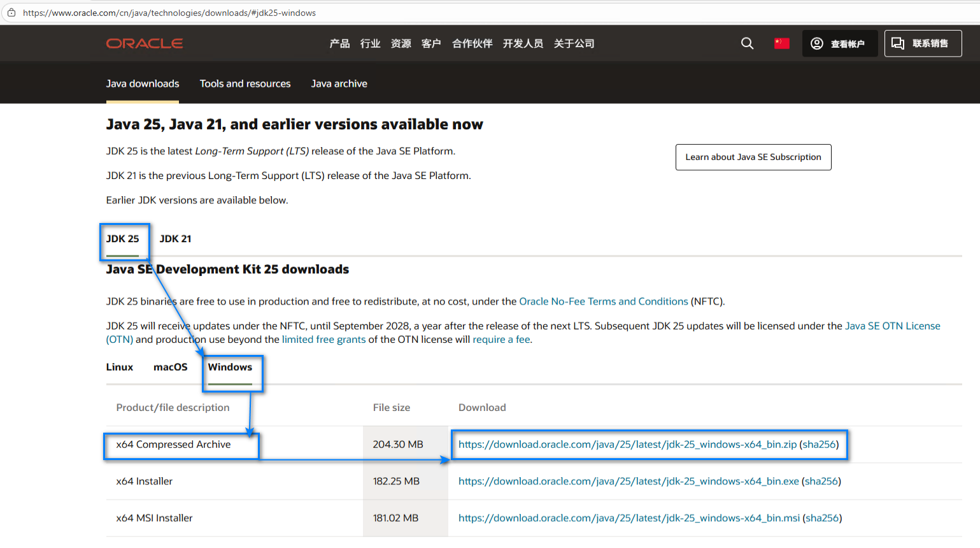
Task: View sha256 checksum for x64 MSI Installer
Action: pos(821,518)
